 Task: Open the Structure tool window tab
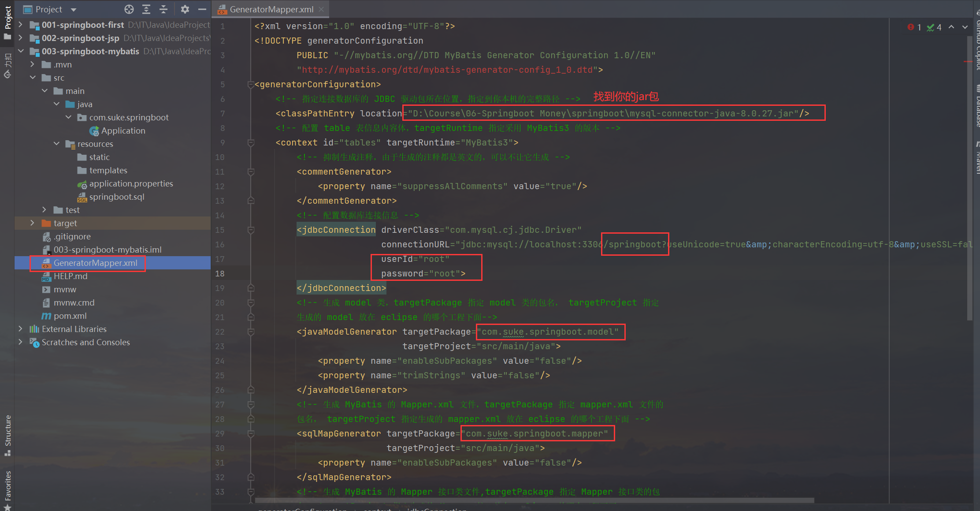[7, 434]
